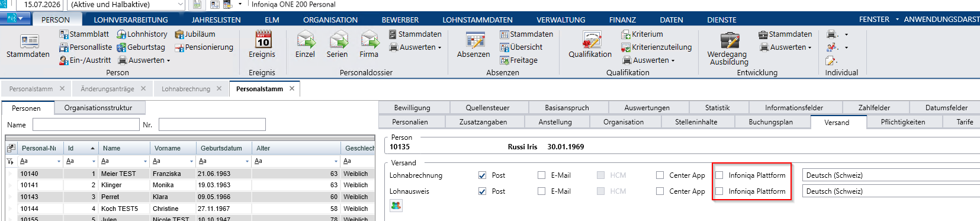Enable E-Mail for Lohnausweis

click(x=541, y=191)
